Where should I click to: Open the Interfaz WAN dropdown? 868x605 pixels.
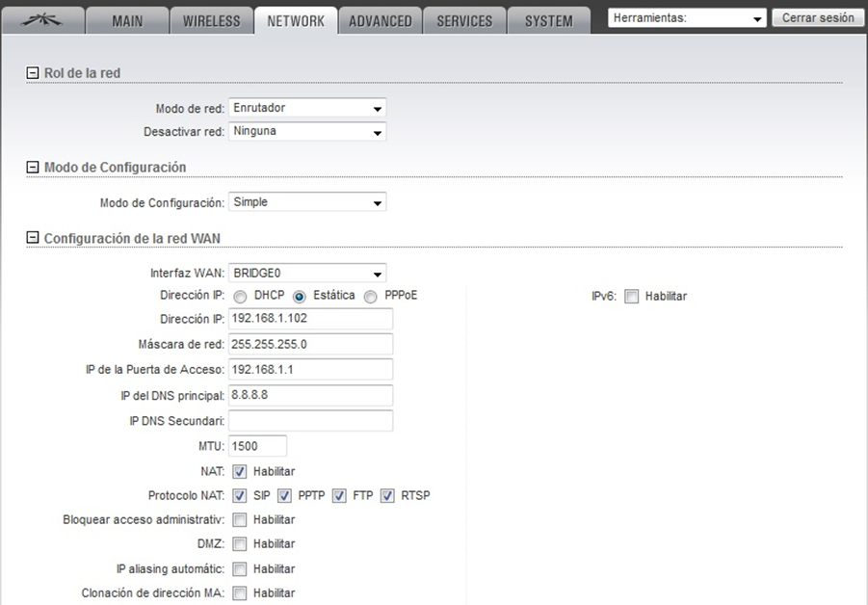click(x=307, y=273)
